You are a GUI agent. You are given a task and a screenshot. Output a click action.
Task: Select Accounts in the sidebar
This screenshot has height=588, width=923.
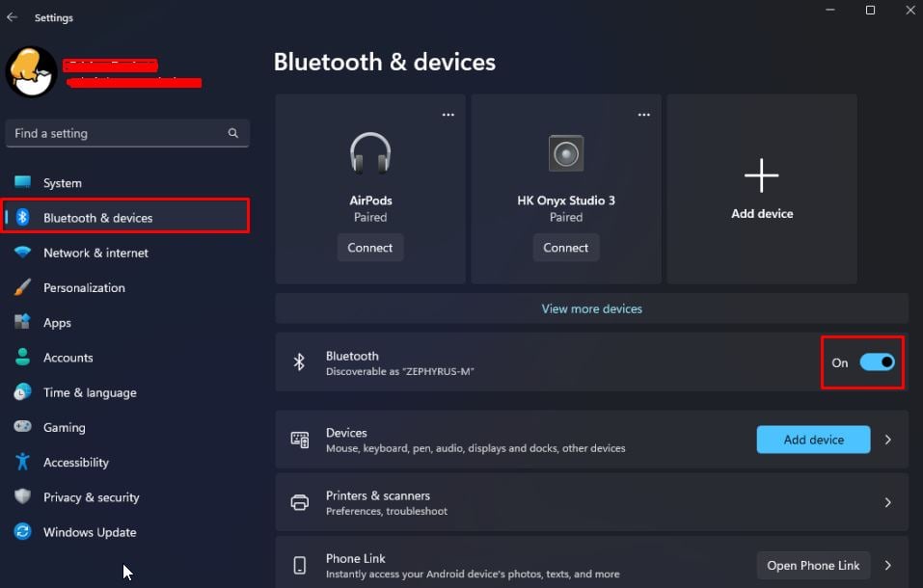[68, 358]
